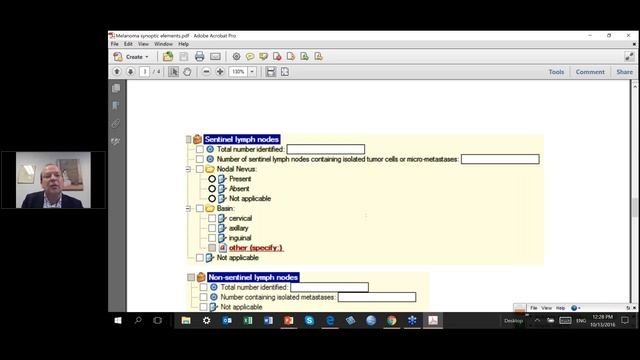Image resolution: width=640 pixels, height=360 pixels.
Task: Open the Comment pane
Action: click(590, 72)
